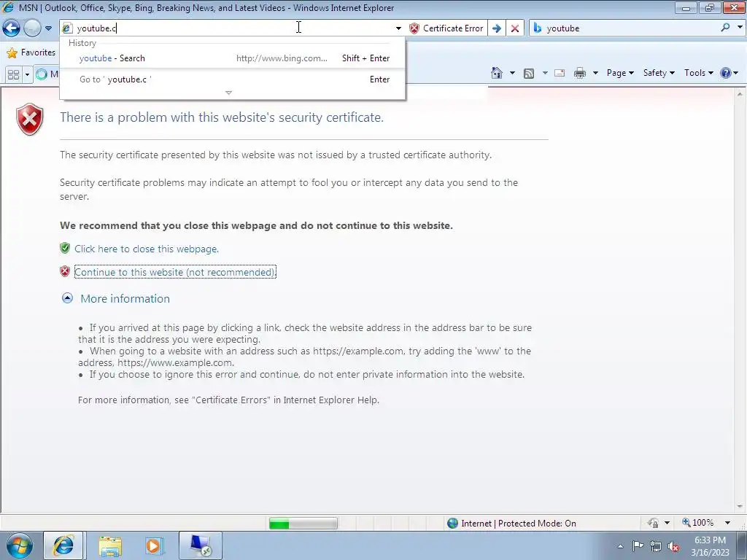Click the Home toolbar icon

tap(496, 73)
